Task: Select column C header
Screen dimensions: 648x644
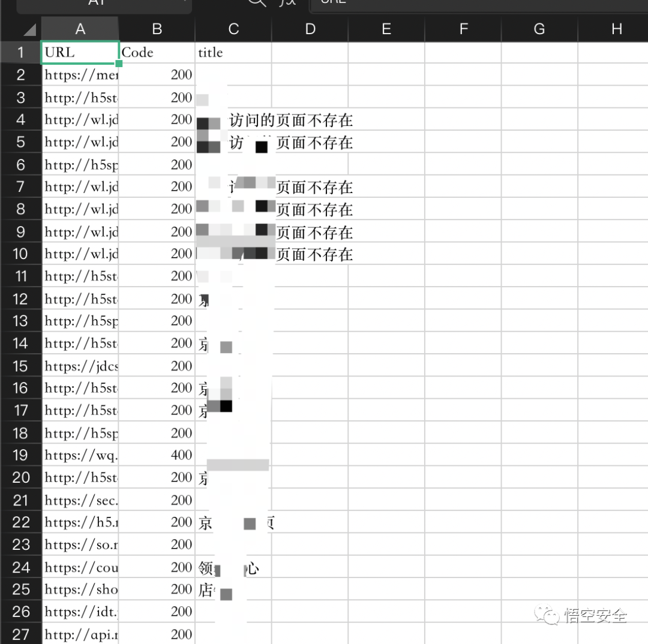Action: point(233,29)
